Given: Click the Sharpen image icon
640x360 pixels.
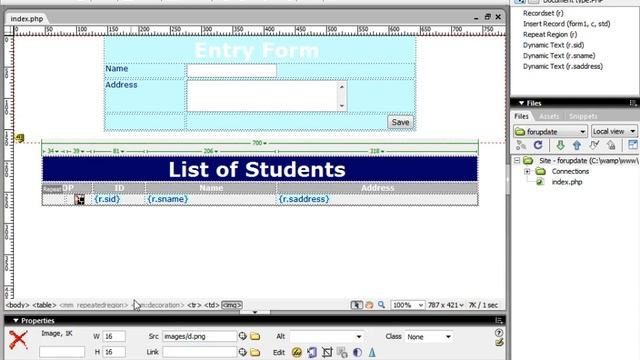Looking at the screenshot, I should click(372, 352).
